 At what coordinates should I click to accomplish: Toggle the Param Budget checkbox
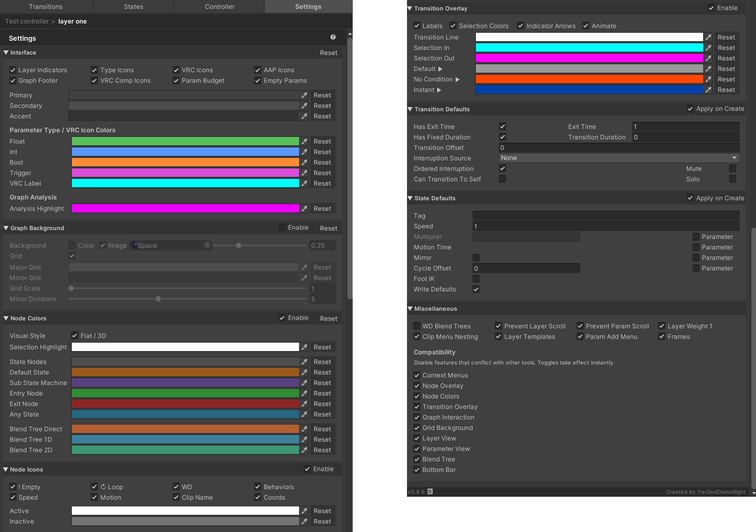pos(176,81)
